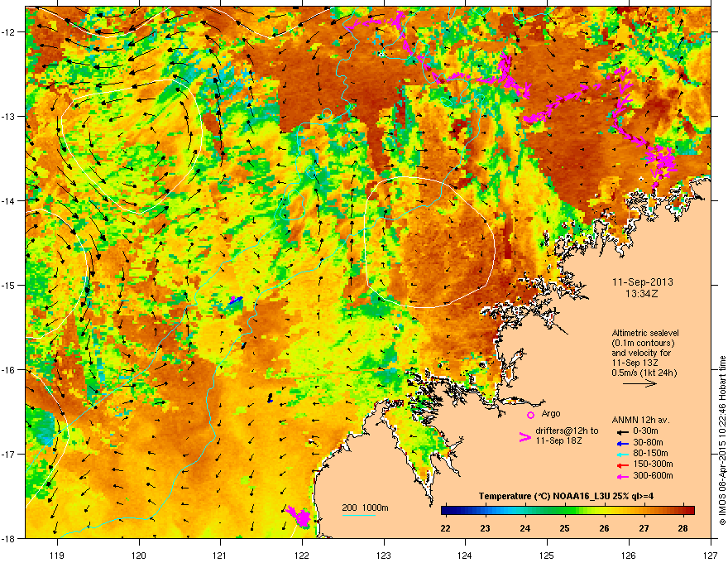This screenshot has height=563, width=728.
Task: Select the red 150-300m arrow legend symbol
Action: click(622, 464)
